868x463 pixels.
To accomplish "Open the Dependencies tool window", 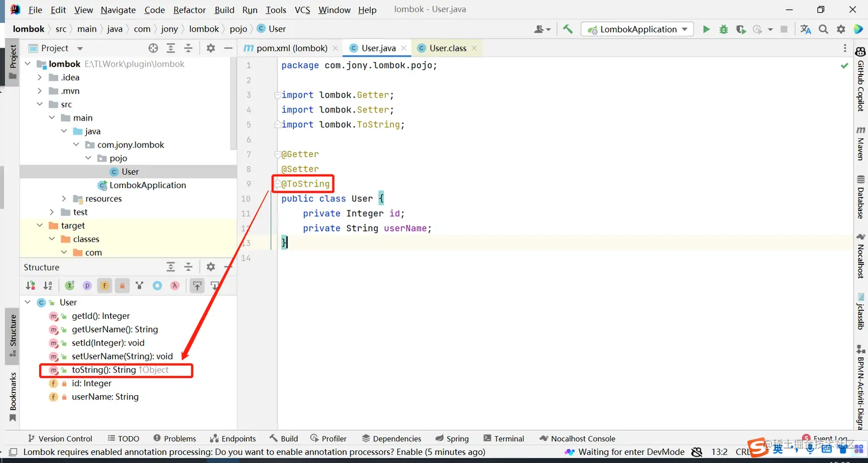I will 391,438.
